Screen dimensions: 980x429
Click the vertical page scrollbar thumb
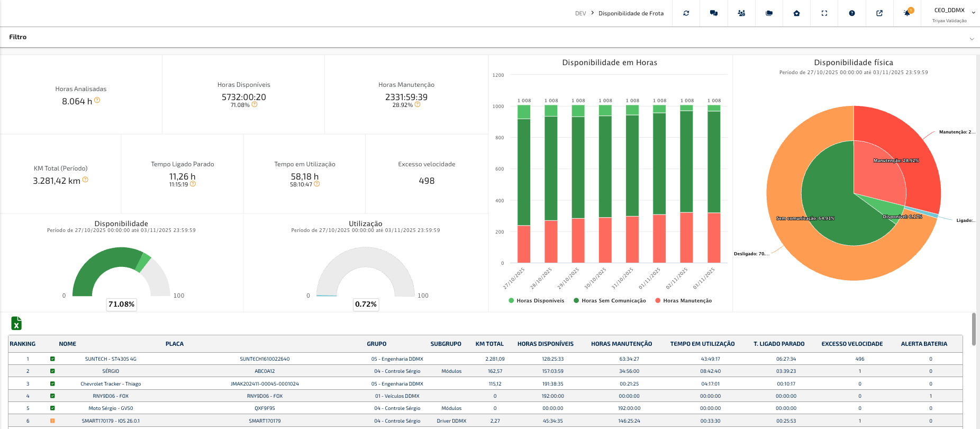coord(974,329)
